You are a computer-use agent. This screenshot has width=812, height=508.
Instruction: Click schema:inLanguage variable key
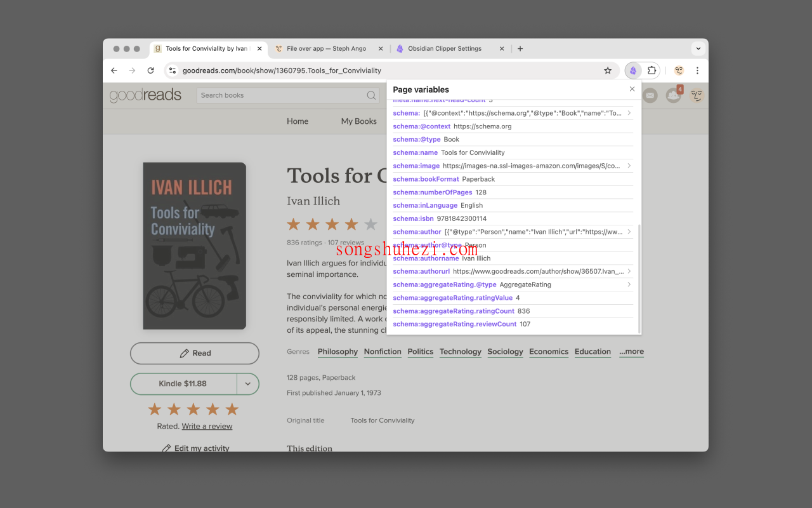click(x=425, y=205)
